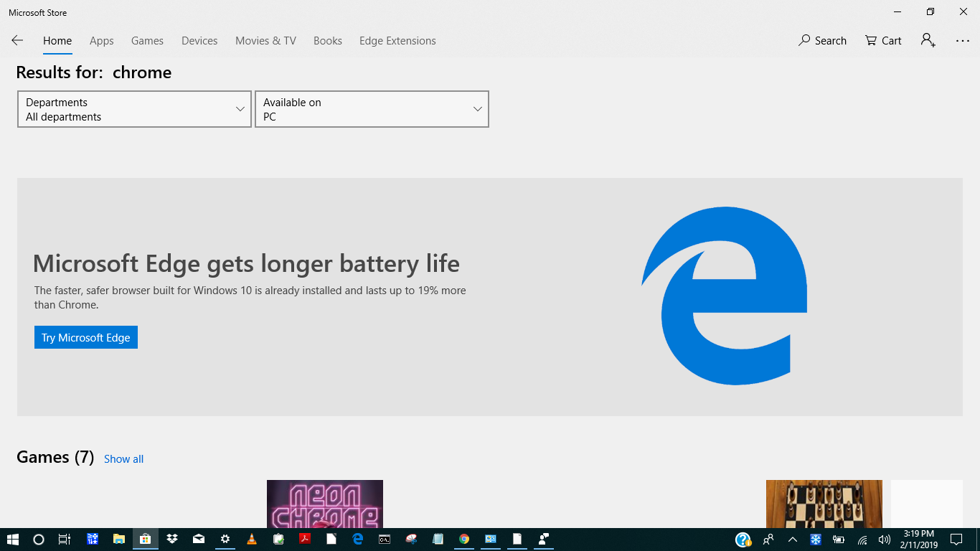Screen dimensions: 980x551
Task: Open the chess game thumbnail
Action: pos(824,504)
